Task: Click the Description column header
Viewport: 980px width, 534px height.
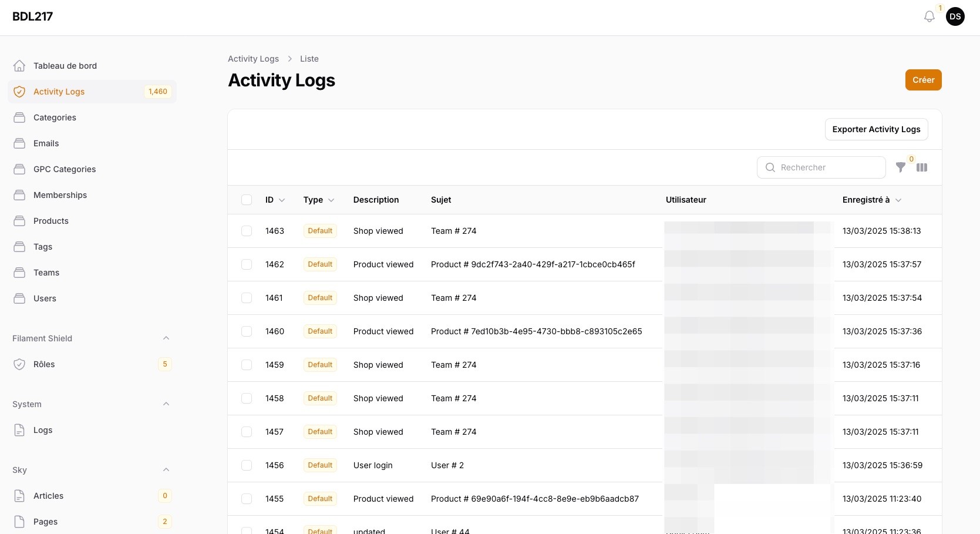Action: 376,200
